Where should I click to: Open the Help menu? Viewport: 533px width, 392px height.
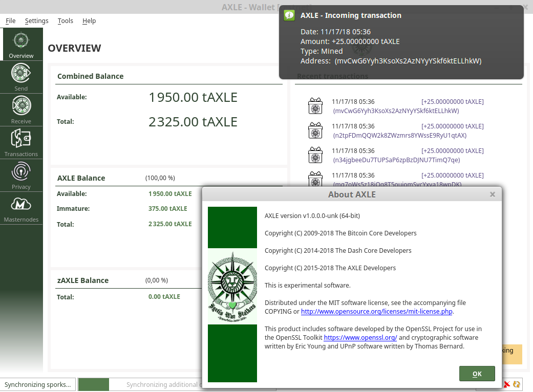click(x=89, y=20)
